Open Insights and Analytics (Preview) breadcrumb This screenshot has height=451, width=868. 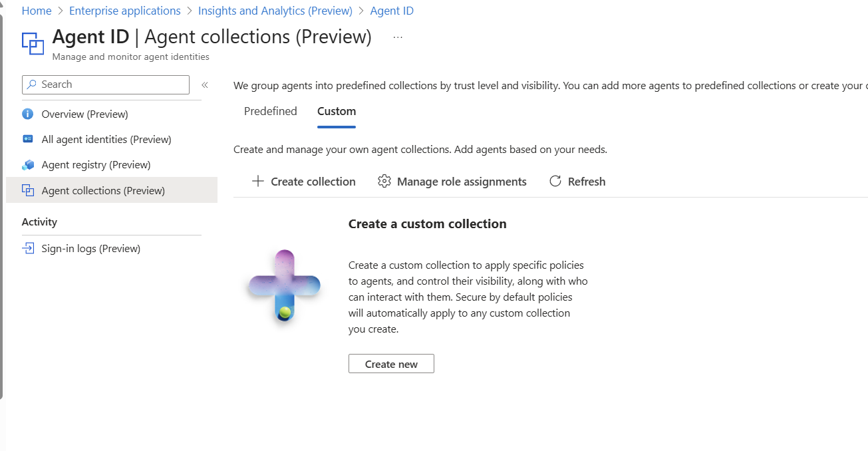275,11
